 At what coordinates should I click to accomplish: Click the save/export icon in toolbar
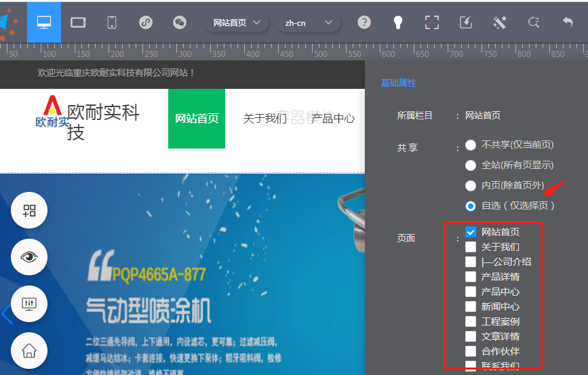click(x=466, y=22)
